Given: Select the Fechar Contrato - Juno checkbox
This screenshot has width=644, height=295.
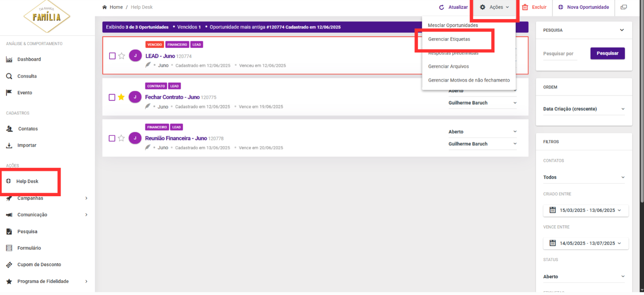Looking at the screenshot, I should pos(112,97).
